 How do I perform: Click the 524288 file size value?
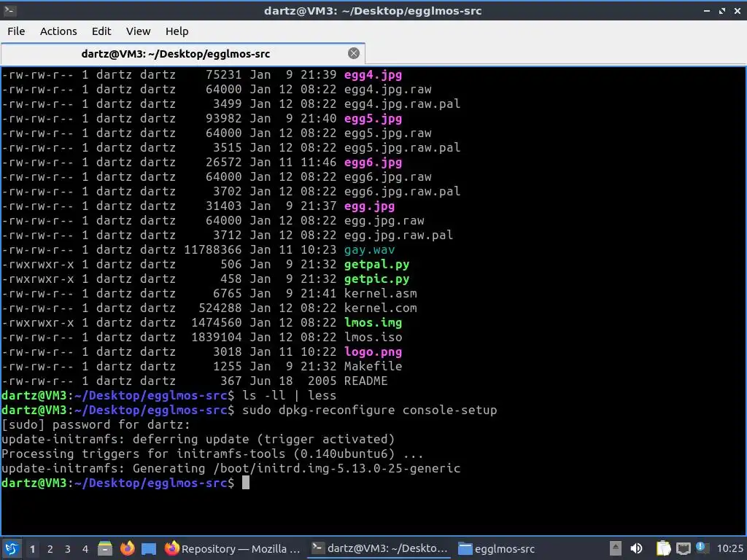coord(220,308)
